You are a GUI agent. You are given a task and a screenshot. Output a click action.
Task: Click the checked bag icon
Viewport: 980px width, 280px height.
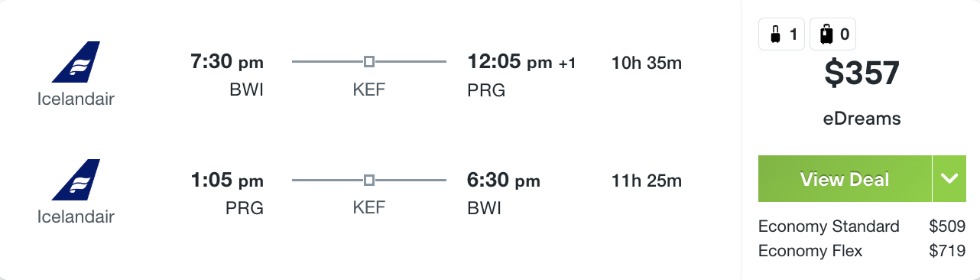click(826, 34)
